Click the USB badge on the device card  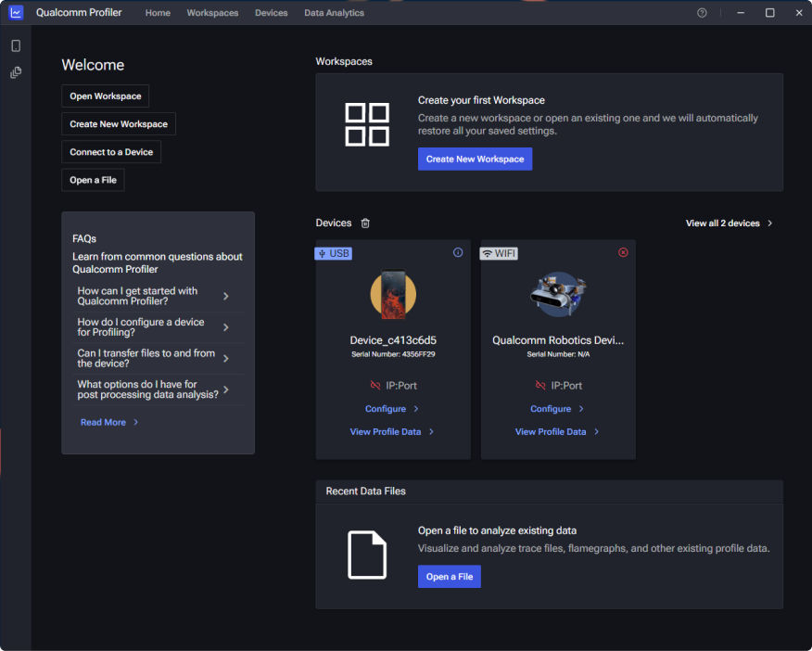(x=334, y=252)
